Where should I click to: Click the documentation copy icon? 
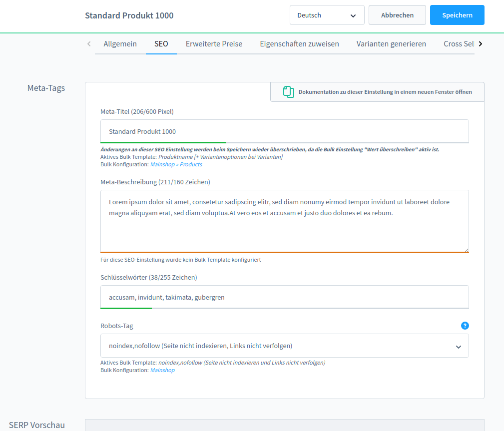[x=288, y=92]
